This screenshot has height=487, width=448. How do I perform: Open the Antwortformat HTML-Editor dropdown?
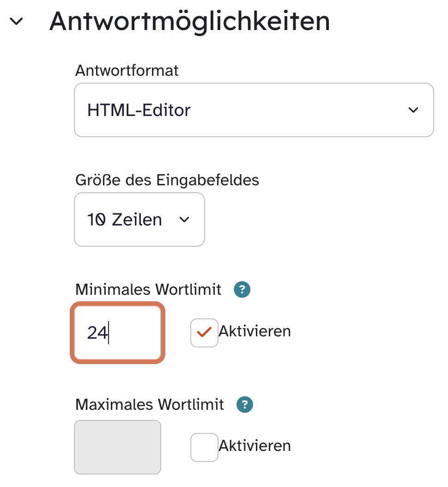click(x=254, y=110)
